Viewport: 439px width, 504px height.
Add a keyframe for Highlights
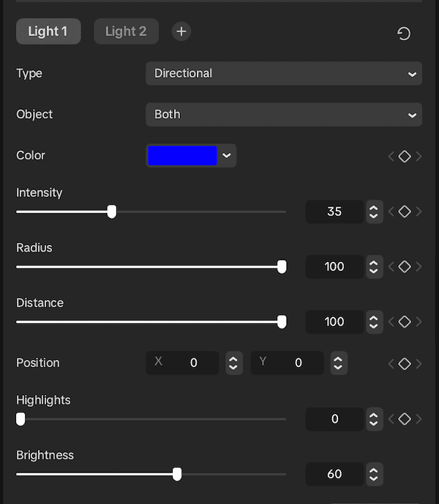[405, 419]
